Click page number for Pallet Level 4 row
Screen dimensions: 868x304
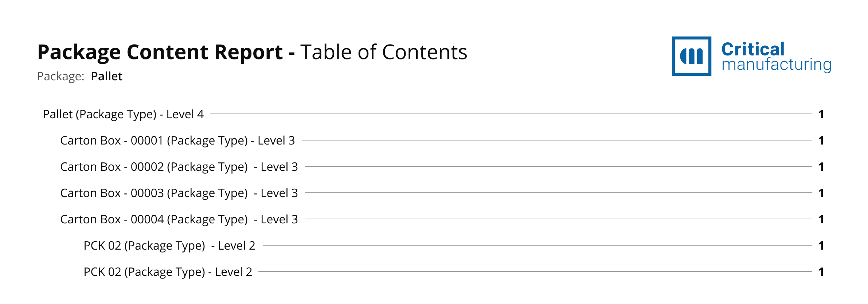tap(821, 114)
